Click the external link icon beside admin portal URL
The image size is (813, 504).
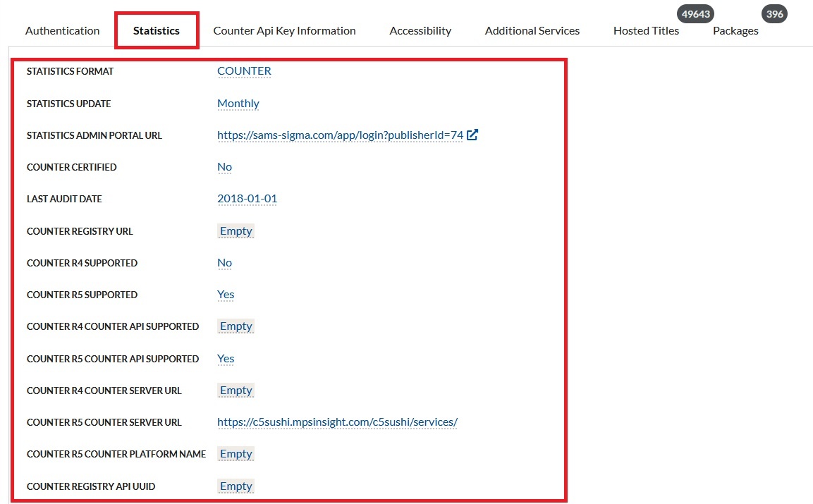(x=472, y=135)
